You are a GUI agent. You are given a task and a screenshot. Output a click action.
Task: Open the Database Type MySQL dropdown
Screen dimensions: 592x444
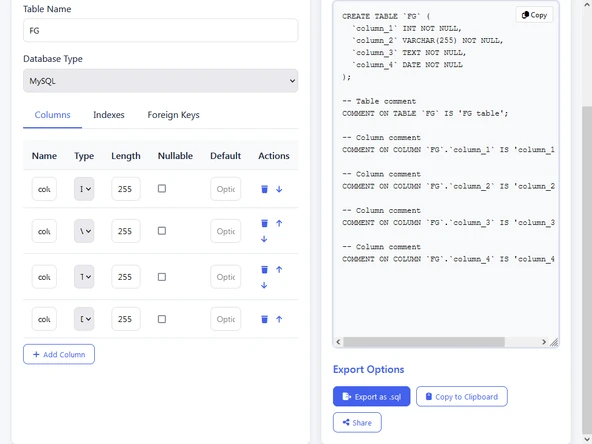tap(160, 81)
